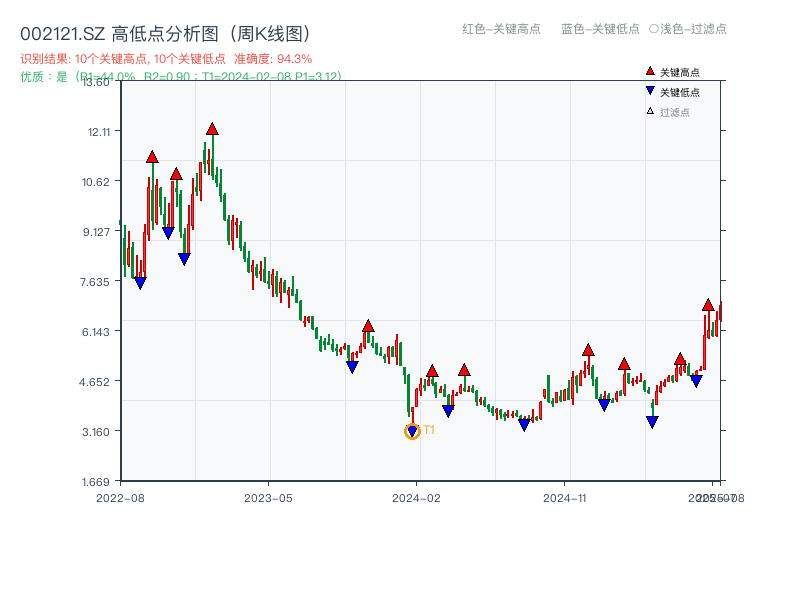Viewport: 800px width, 600px height.
Task: Click the orange-circled T1 low-point marker
Action: click(x=412, y=430)
